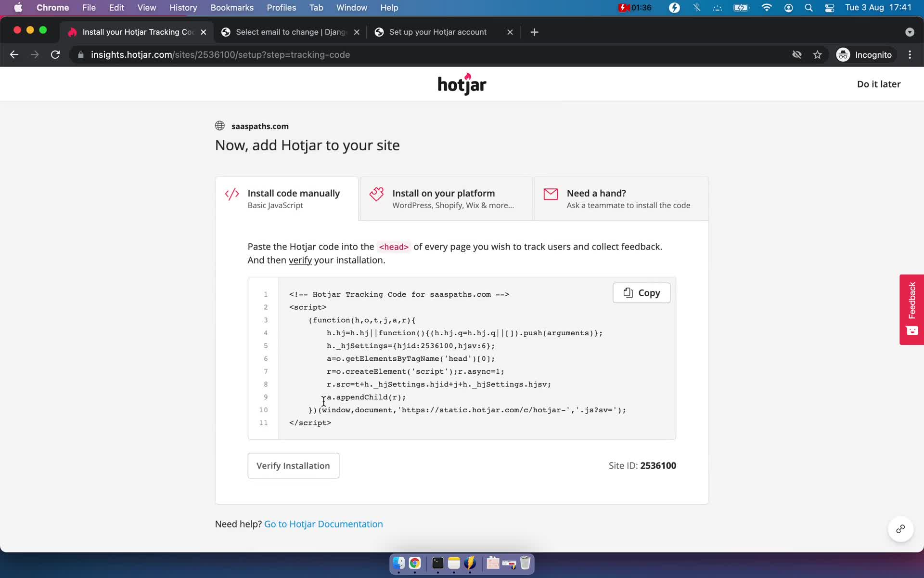This screenshot has height=578, width=924.
Task: Click Verify Installation button
Action: point(294,465)
